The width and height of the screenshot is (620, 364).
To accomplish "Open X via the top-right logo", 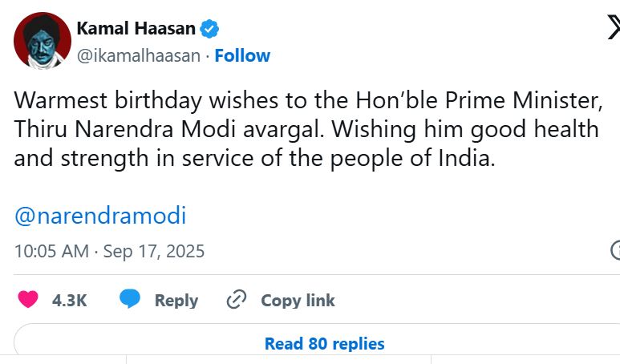I will [614, 30].
